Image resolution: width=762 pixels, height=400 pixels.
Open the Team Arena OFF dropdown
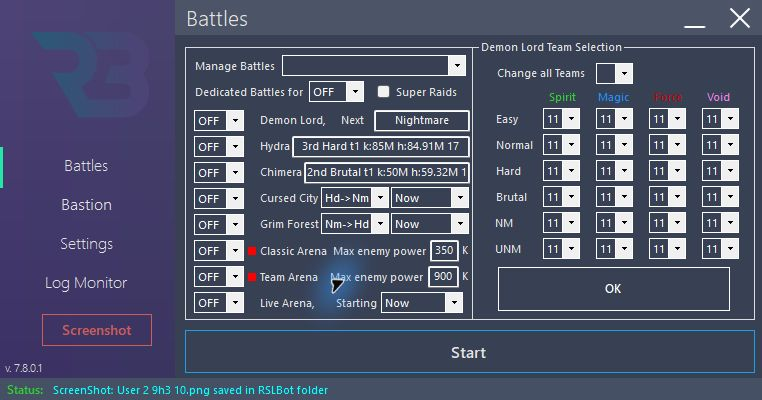tap(219, 277)
